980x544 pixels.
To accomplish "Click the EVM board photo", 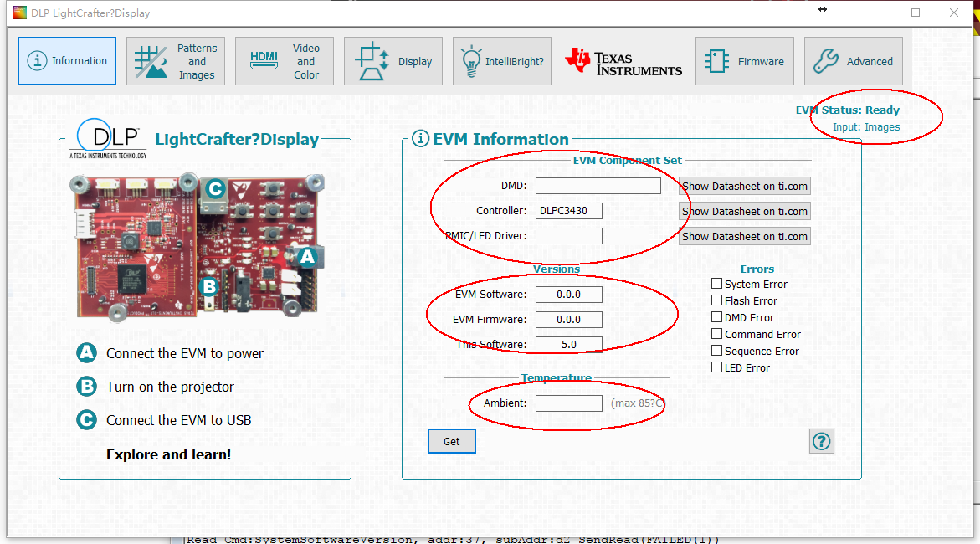I will coord(197,247).
